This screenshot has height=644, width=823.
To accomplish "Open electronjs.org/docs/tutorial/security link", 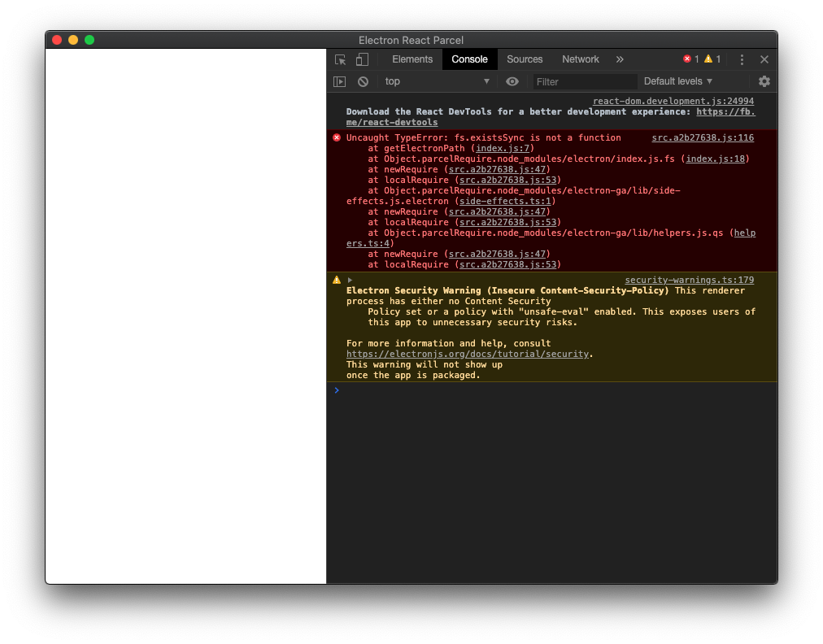I will [x=468, y=354].
